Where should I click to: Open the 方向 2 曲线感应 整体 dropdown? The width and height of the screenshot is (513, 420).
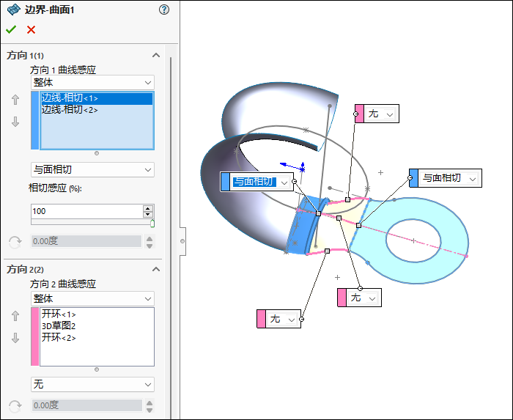click(x=92, y=298)
